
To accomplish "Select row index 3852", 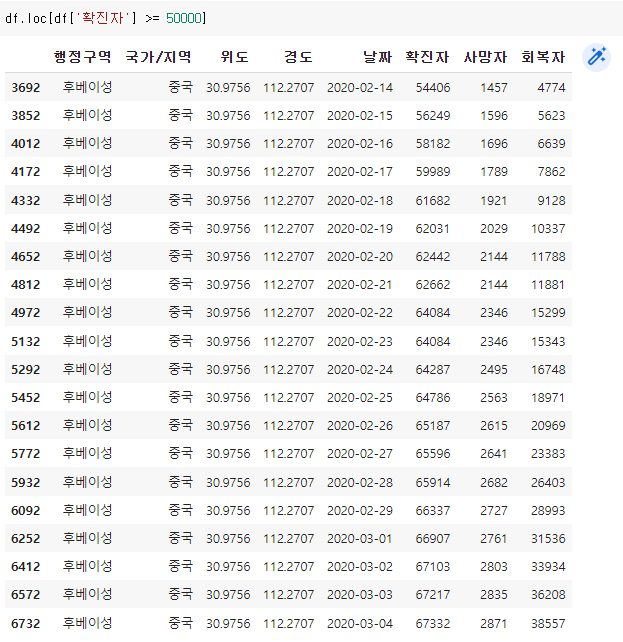I will pos(26,115).
